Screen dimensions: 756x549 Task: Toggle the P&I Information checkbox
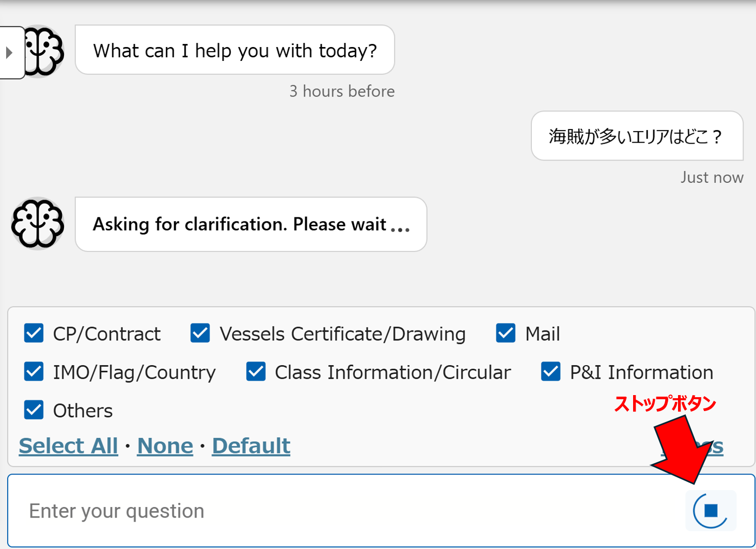[551, 372]
